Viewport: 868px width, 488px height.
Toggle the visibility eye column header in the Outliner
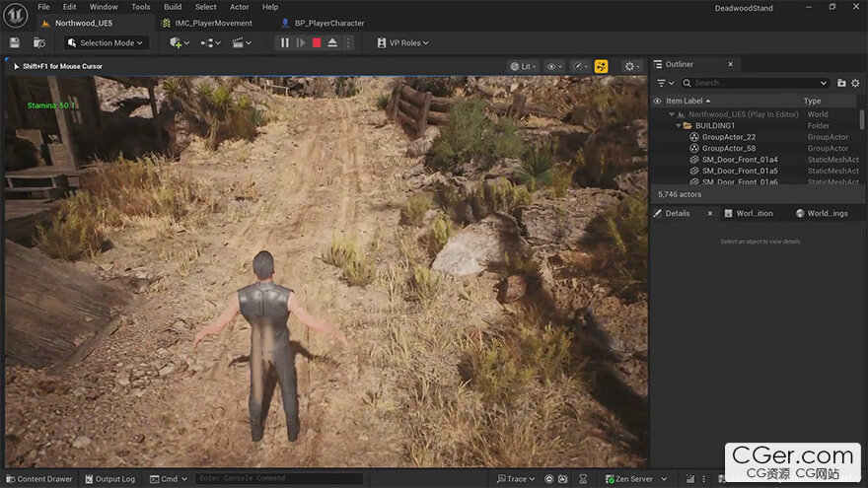pos(658,101)
